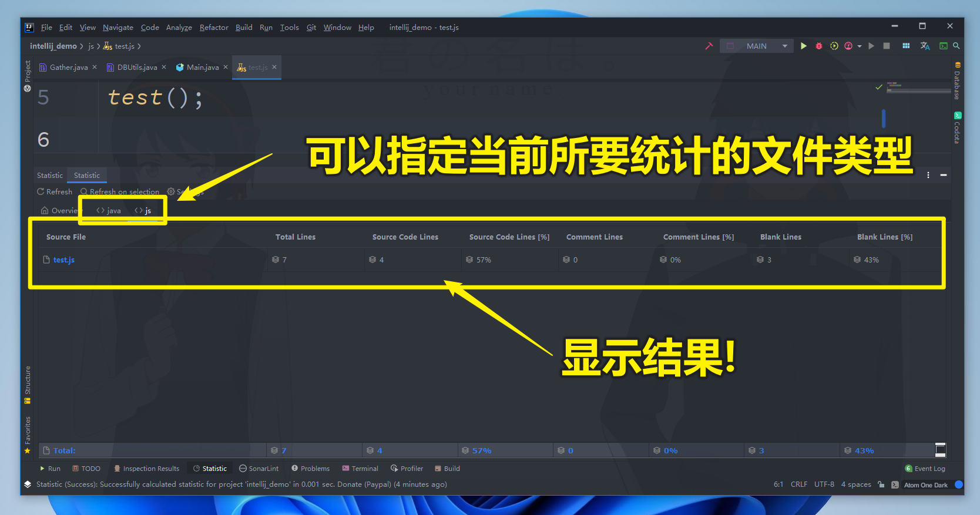
Task: Expand the profiler options dropdown arrow
Action: click(x=860, y=46)
